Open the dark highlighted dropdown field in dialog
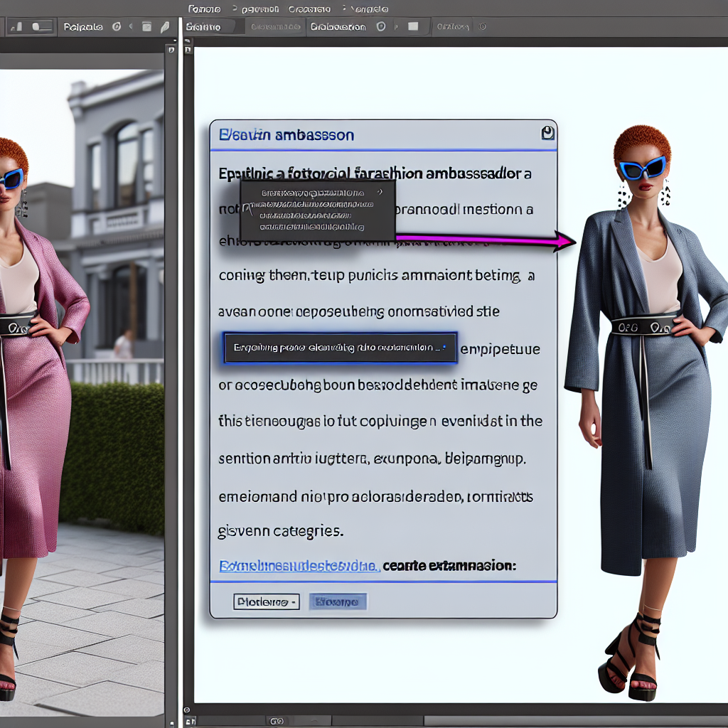Image resolution: width=728 pixels, height=728 pixels. pos(340,348)
